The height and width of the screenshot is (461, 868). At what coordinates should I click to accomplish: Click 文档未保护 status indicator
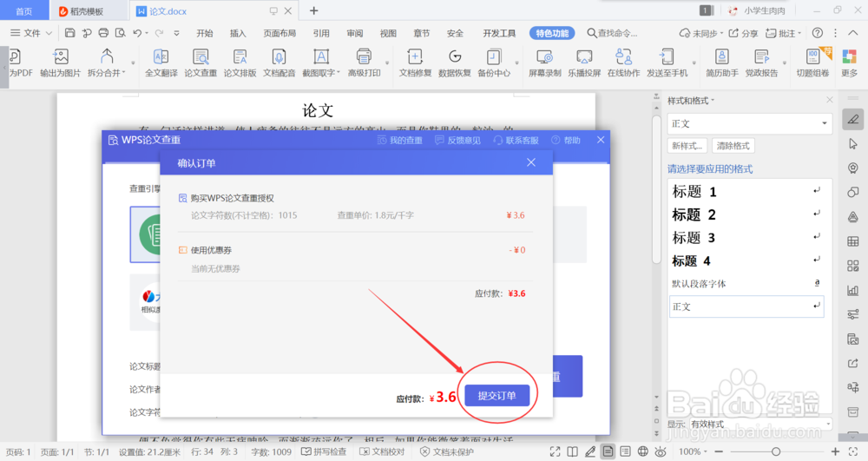click(x=447, y=451)
